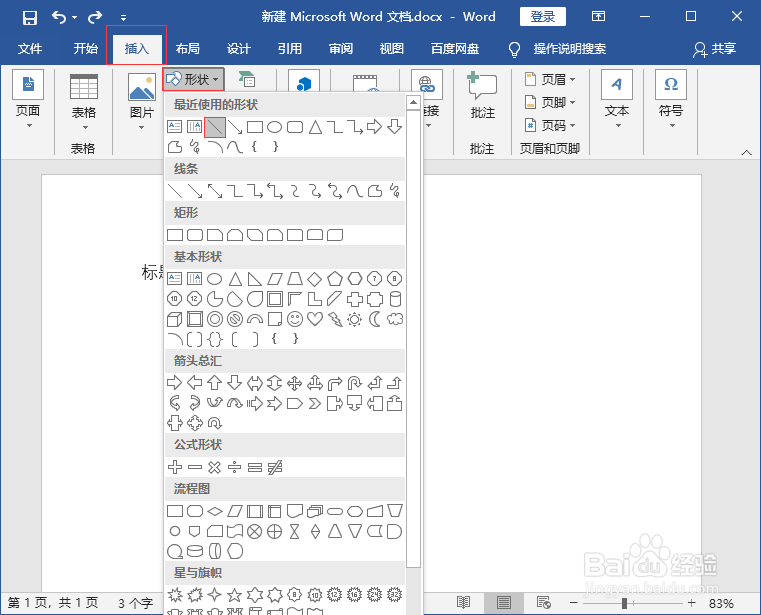
Task: Open the 页眉 header dropdown
Action: (550, 79)
